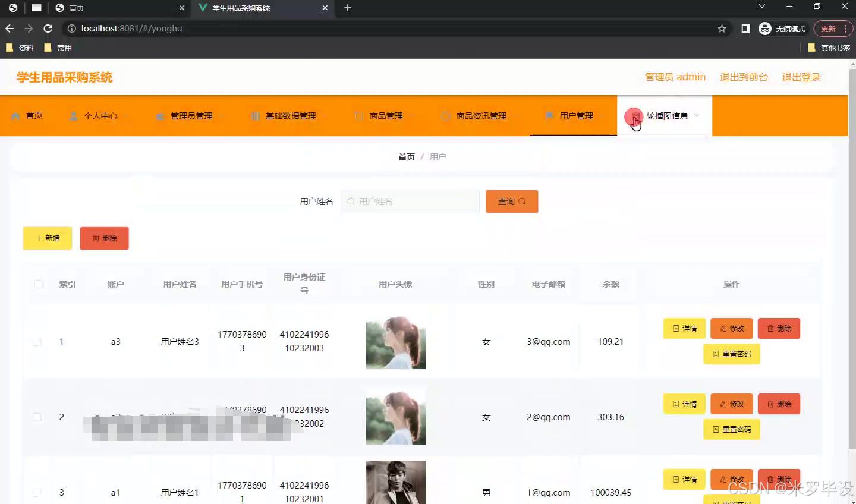
Task: Expand the 轮播图信息 dropdown
Action: [697, 116]
